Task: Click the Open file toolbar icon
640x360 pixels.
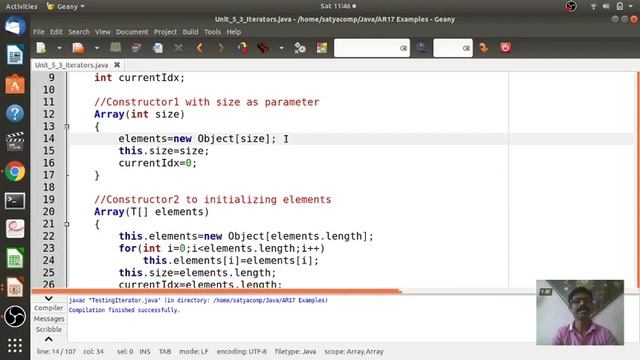Action: pos(78,48)
